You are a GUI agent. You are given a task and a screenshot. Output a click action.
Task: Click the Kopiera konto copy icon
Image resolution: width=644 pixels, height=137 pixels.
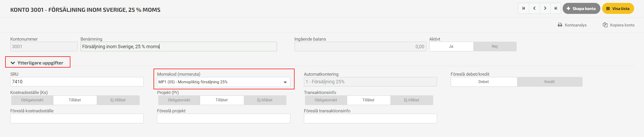pyautogui.click(x=605, y=25)
